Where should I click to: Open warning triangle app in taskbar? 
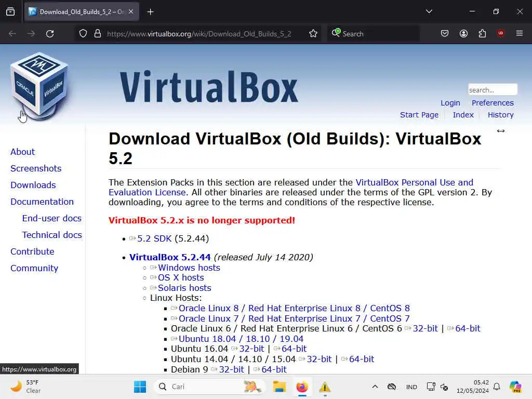(x=325, y=387)
